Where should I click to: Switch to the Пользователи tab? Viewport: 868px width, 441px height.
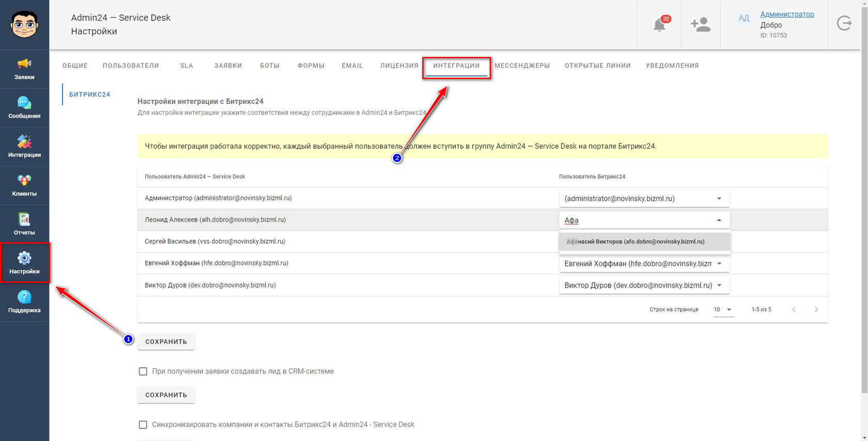[x=131, y=66]
